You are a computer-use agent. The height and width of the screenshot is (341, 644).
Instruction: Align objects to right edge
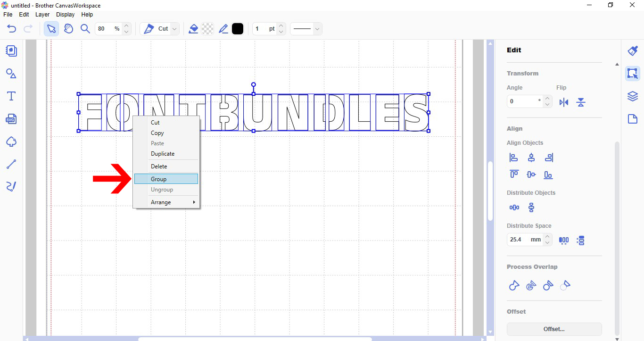(x=548, y=158)
